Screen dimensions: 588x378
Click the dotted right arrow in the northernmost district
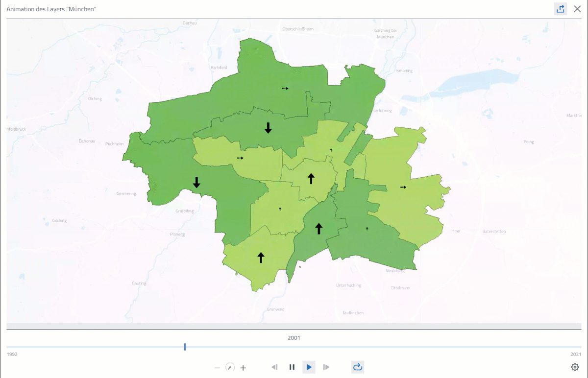285,89
